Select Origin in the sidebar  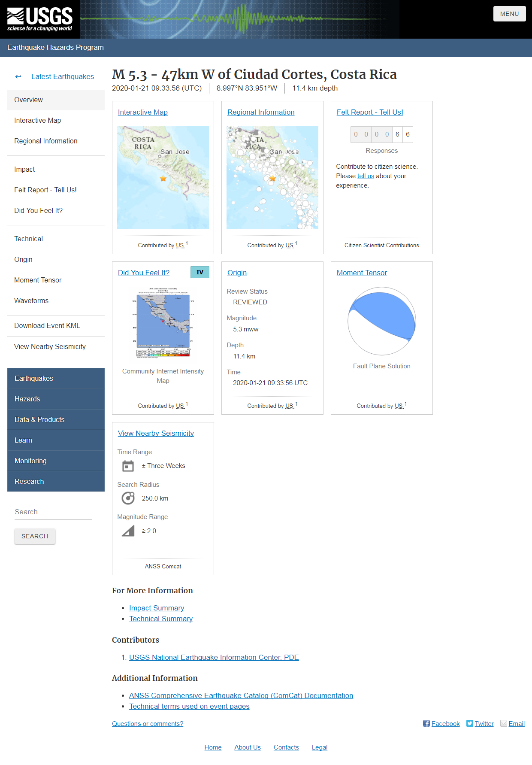[56, 259]
